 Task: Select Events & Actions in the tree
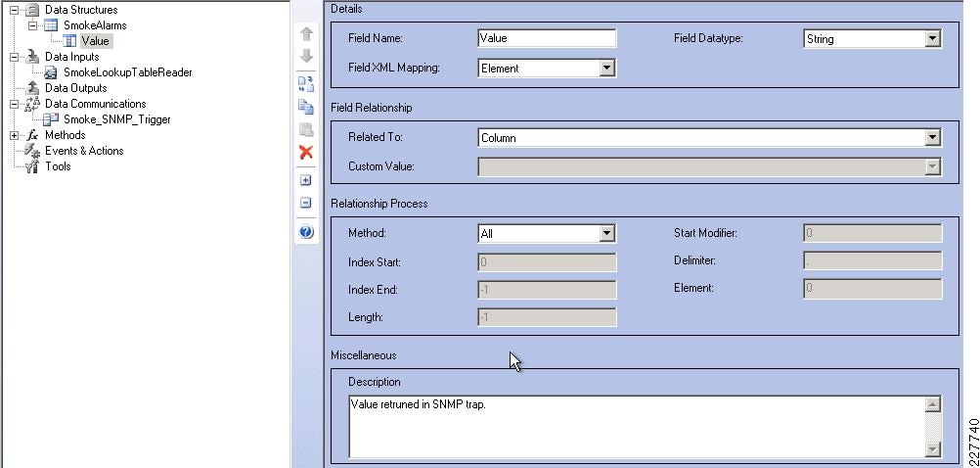point(84,151)
